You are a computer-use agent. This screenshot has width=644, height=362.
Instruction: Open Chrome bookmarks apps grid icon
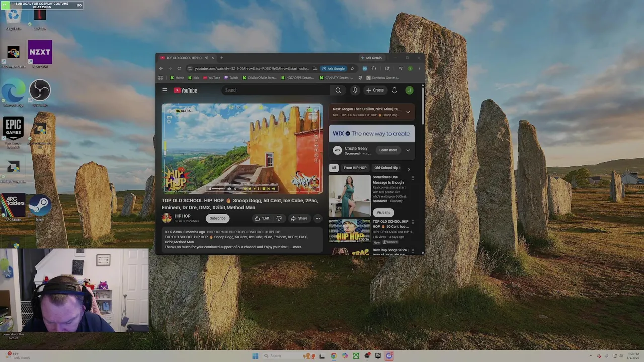point(160,78)
